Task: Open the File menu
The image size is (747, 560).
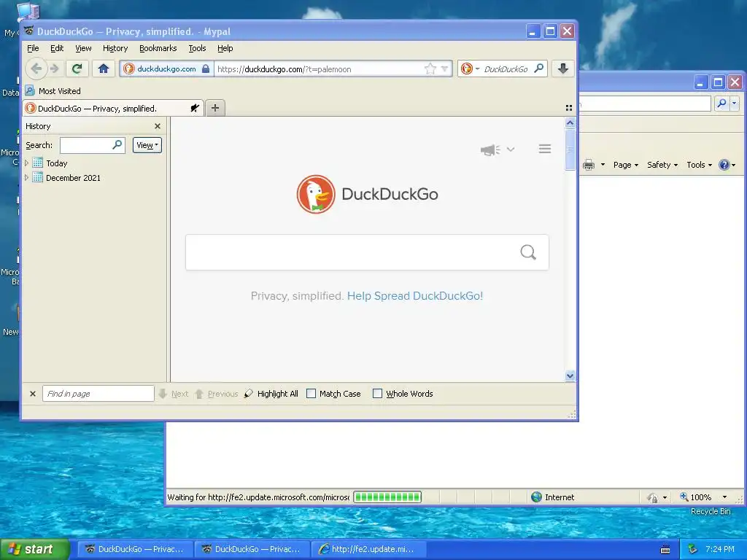Action: tap(33, 48)
